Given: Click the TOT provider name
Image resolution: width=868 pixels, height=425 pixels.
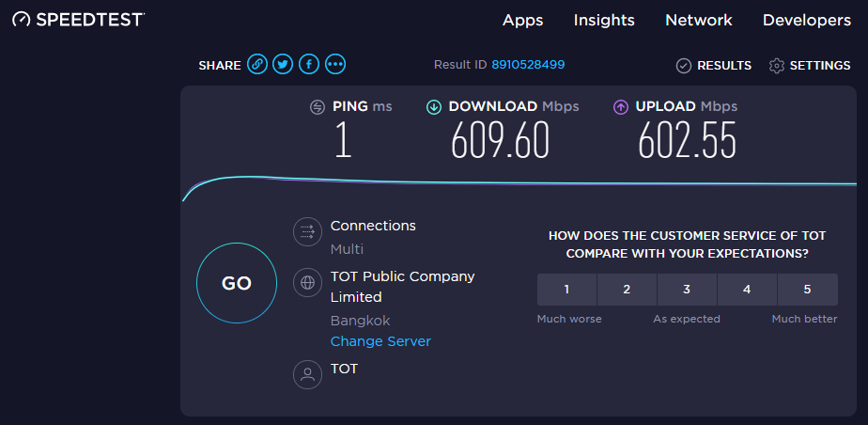Looking at the screenshot, I should [344, 369].
